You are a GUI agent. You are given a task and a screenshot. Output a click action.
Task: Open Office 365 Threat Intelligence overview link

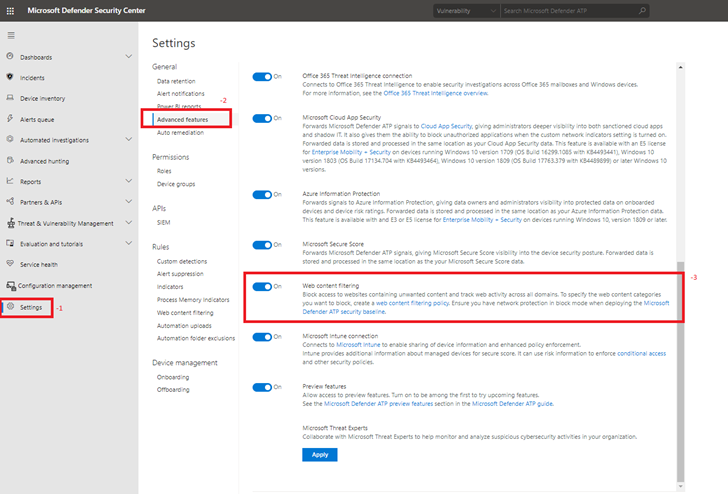436,93
